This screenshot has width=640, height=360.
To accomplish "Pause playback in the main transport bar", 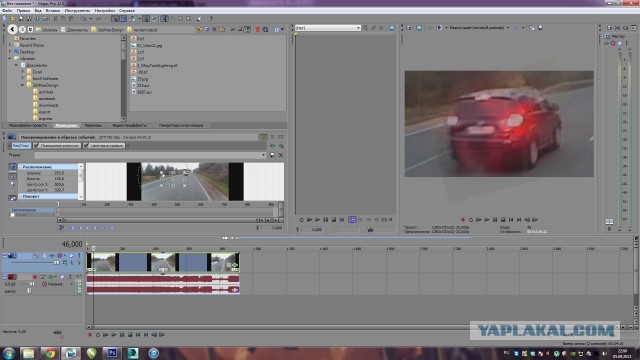I will point(122,335).
